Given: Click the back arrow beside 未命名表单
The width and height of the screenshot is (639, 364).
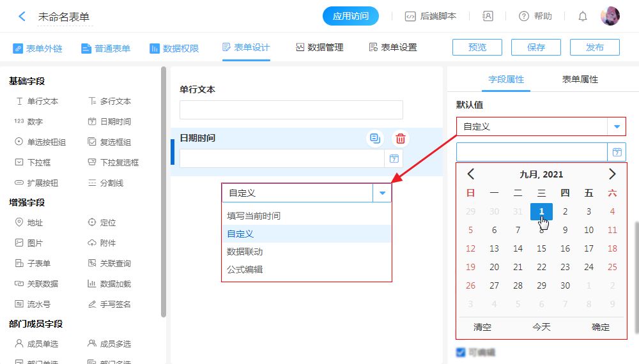Looking at the screenshot, I should coord(22,17).
